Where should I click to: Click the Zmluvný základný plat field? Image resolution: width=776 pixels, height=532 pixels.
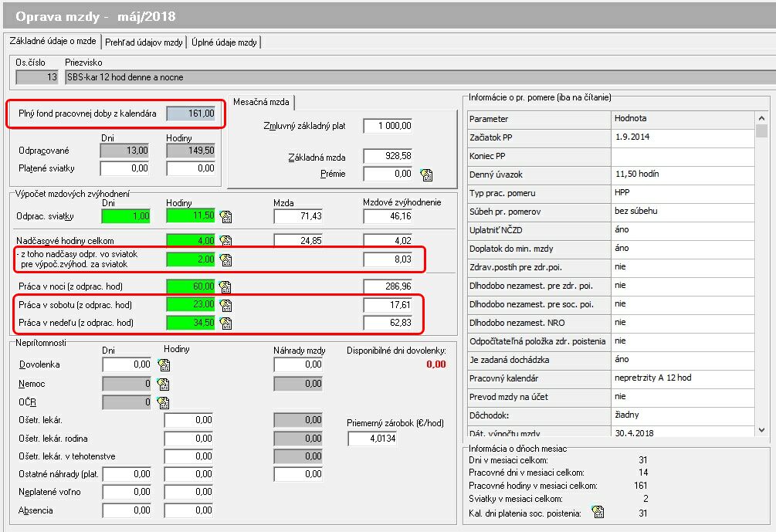(388, 126)
